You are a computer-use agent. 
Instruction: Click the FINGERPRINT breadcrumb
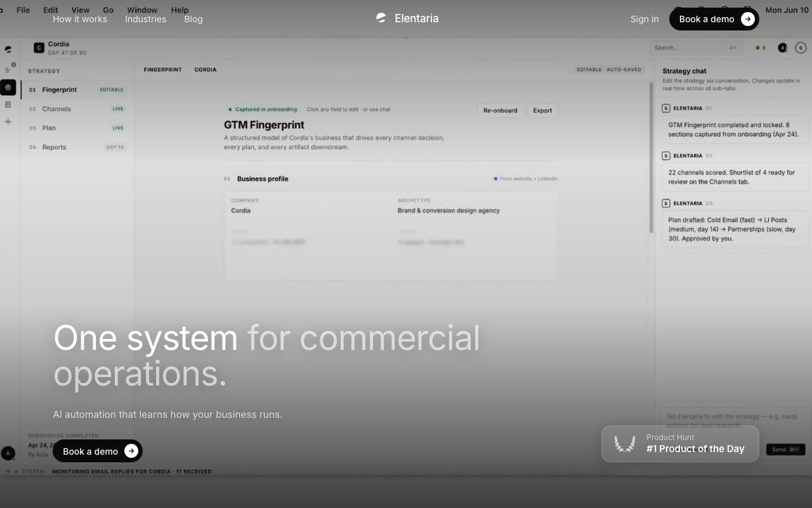click(x=163, y=70)
